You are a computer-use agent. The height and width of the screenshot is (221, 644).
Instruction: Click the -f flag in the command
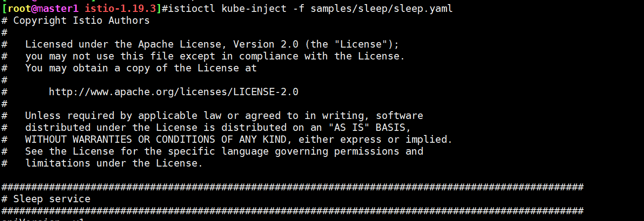pyautogui.click(x=298, y=8)
